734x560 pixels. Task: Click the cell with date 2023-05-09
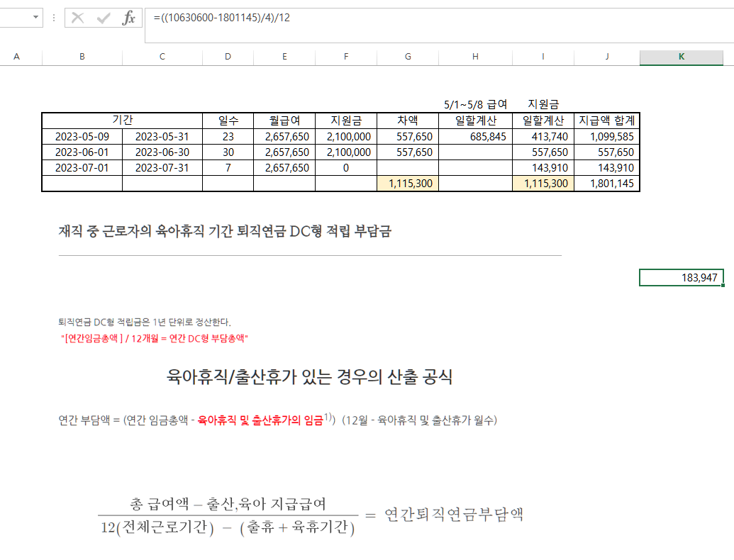coord(82,137)
